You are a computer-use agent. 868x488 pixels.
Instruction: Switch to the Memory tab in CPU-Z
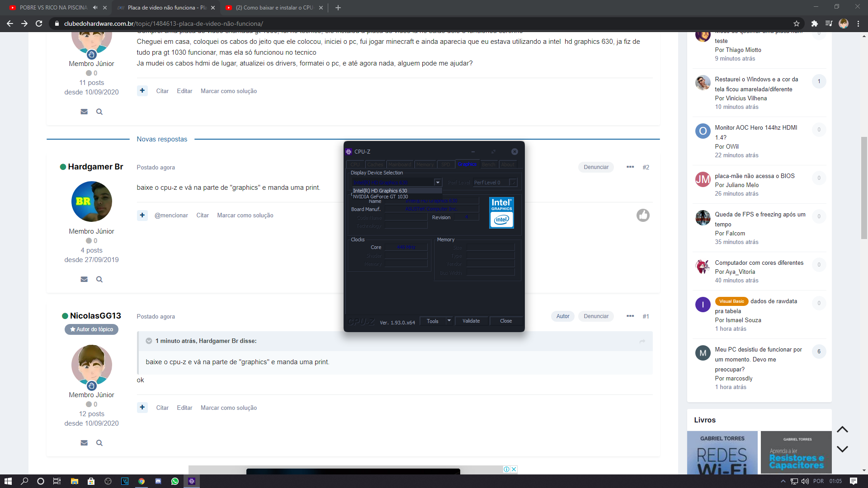[x=425, y=164]
